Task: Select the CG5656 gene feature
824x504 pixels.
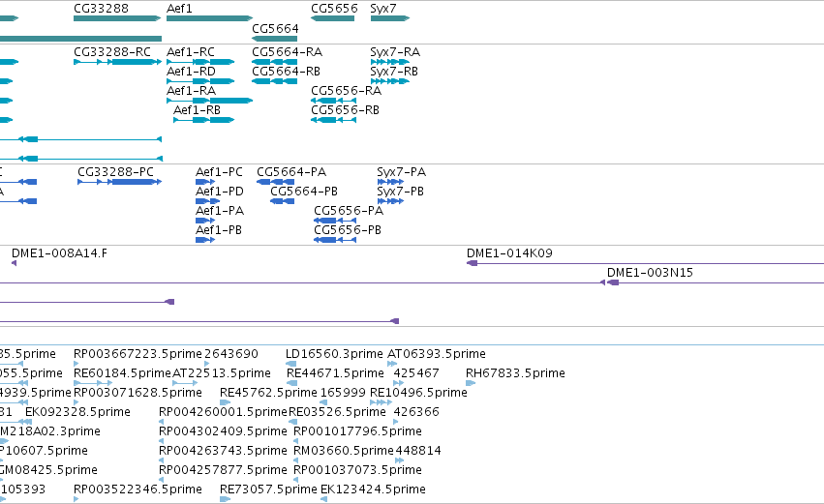Action: (x=333, y=18)
